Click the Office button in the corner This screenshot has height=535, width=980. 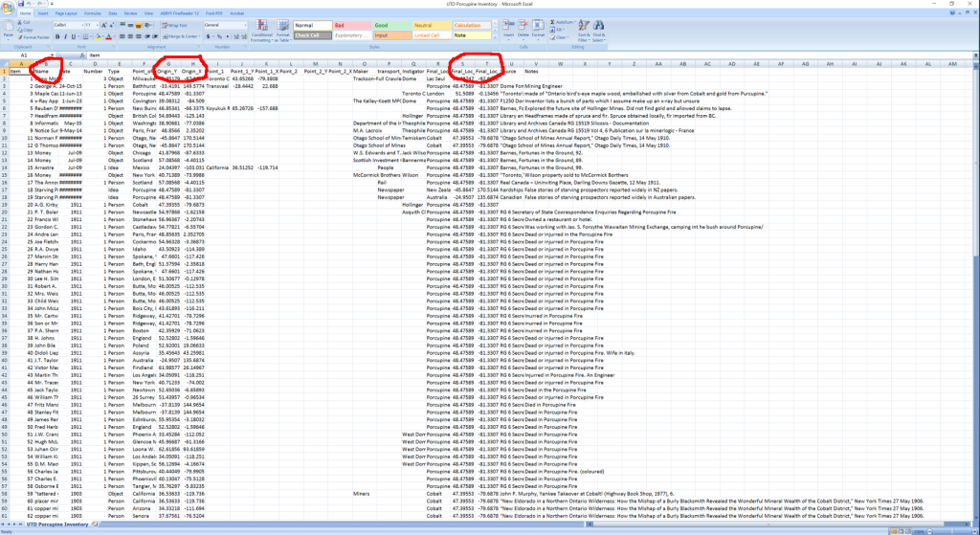[8, 8]
